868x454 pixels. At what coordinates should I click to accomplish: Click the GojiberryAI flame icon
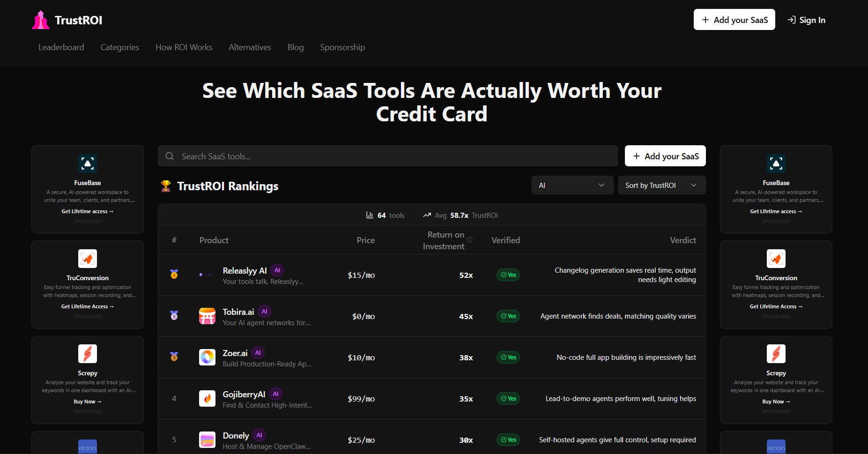[x=207, y=399]
